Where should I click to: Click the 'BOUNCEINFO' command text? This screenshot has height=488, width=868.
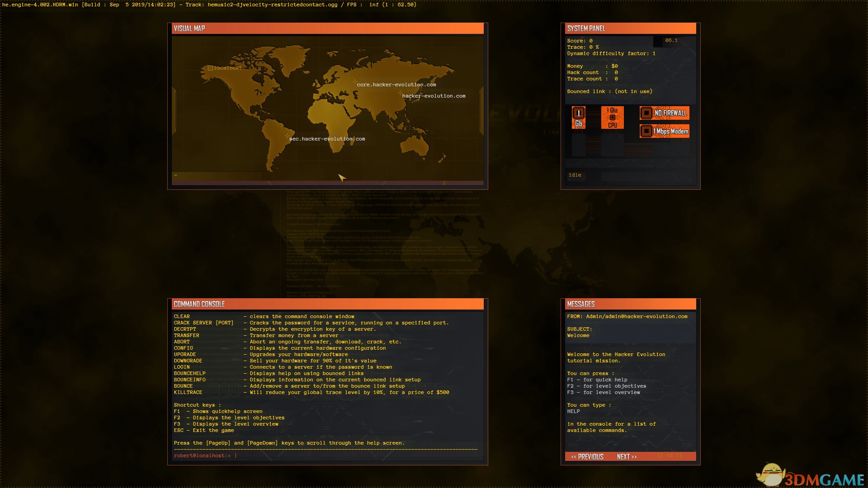(x=189, y=380)
